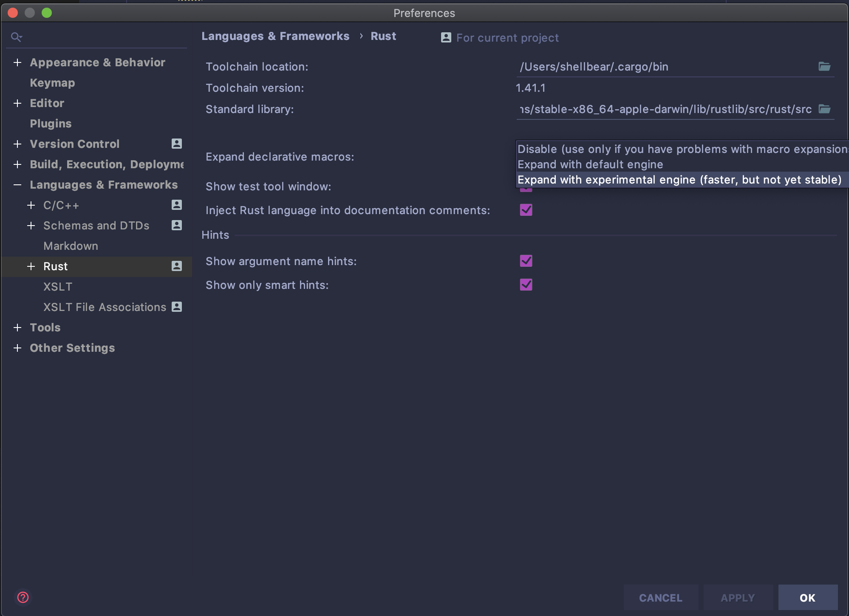Screen dimensions: 849x616
Task: Collapse the Languages & Frameworks section
Action: (x=17, y=185)
